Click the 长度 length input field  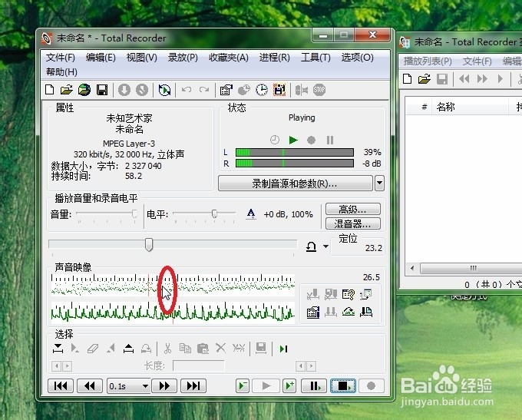198,366
